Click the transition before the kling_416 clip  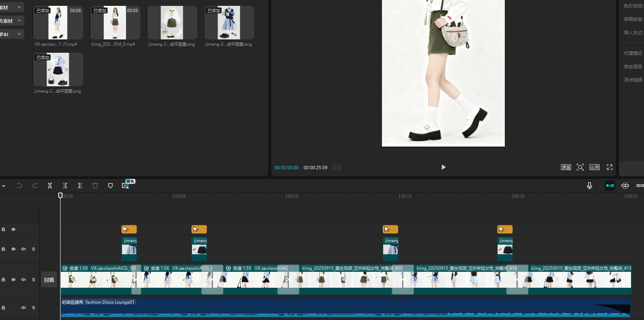[402, 279]
